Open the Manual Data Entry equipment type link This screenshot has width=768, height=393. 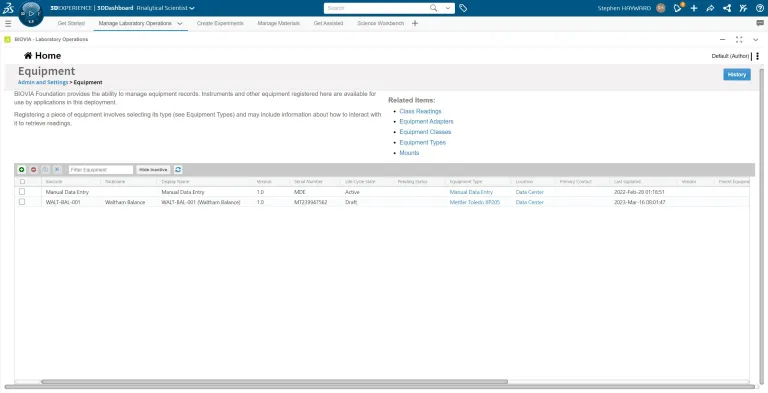[x=471, y=192]
